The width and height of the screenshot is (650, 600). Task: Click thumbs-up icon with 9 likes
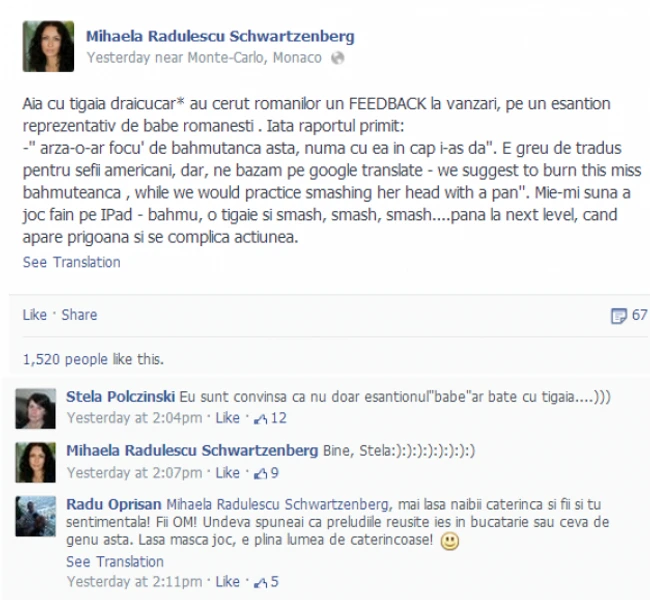coord(260,473)
